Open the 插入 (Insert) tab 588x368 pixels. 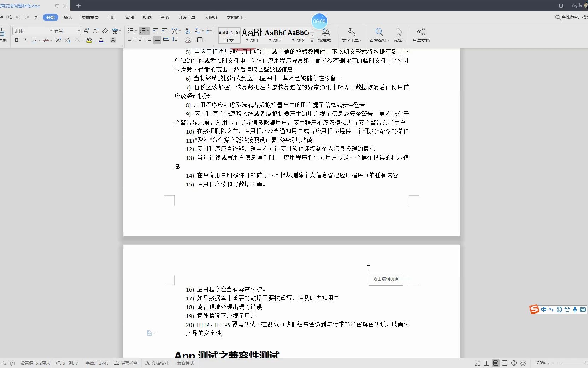(68, 17)
